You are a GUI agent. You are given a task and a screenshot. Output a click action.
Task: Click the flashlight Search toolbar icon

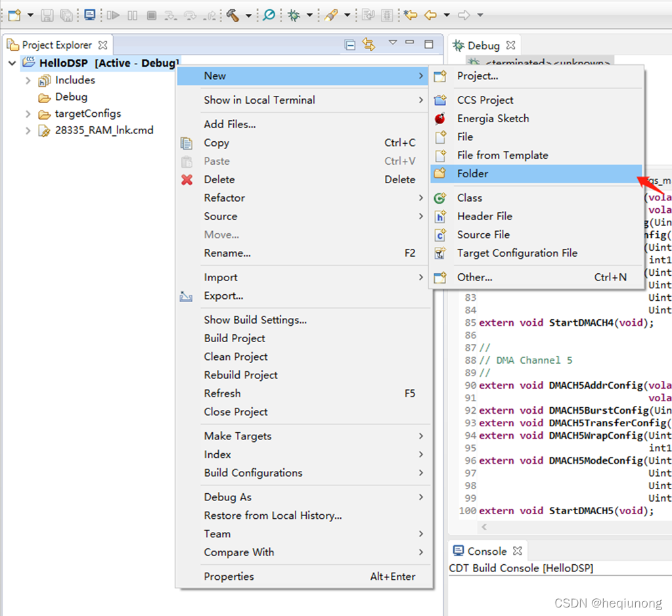click(331, 15)
